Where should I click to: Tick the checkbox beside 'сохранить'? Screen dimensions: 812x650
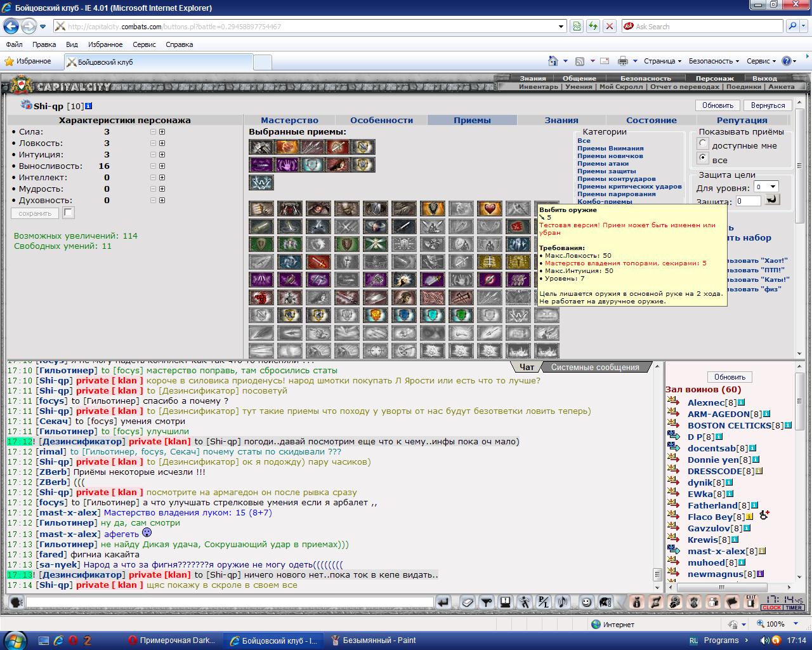pos(69,213)
